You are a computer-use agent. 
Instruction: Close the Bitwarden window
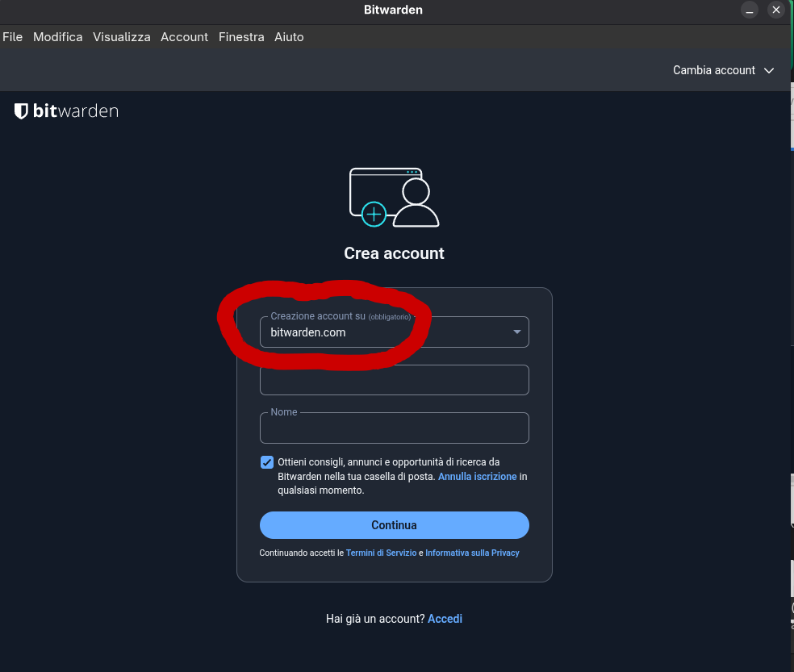click(776, 10)
